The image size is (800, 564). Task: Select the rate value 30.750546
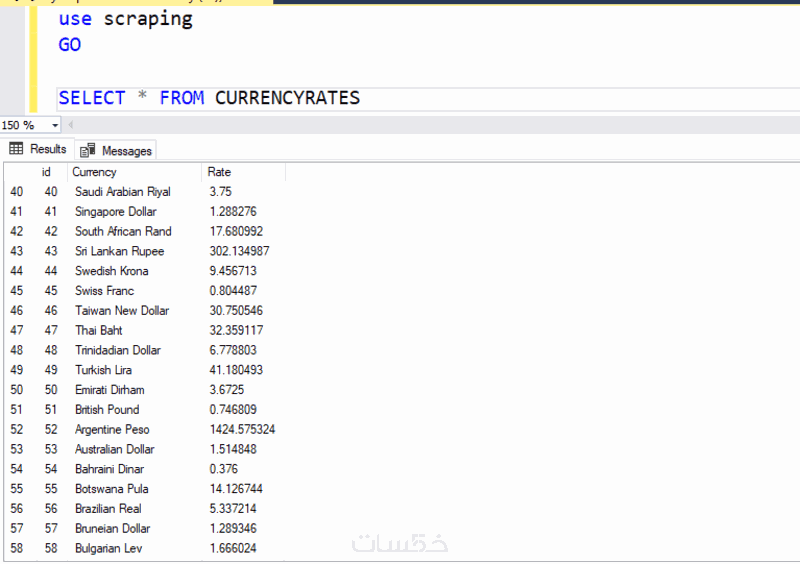pyautogui.click(x=236, y=311)
